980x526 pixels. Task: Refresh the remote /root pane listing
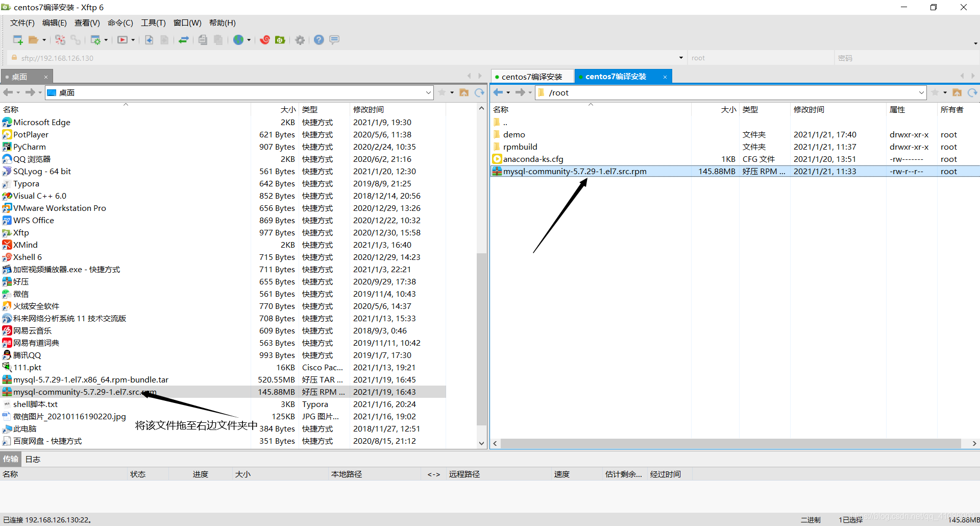[x=972, y=92]
